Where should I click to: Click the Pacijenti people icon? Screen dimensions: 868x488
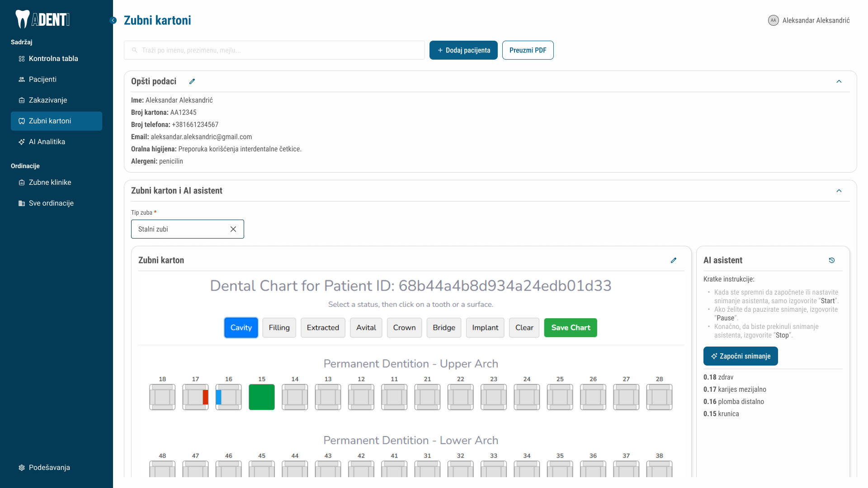(21, 80)
